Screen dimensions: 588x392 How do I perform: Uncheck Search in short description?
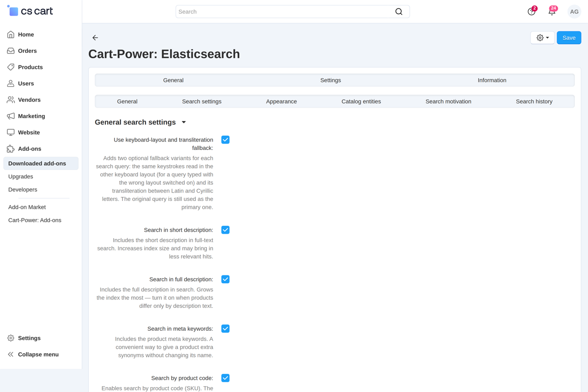(x=225, y=230)
